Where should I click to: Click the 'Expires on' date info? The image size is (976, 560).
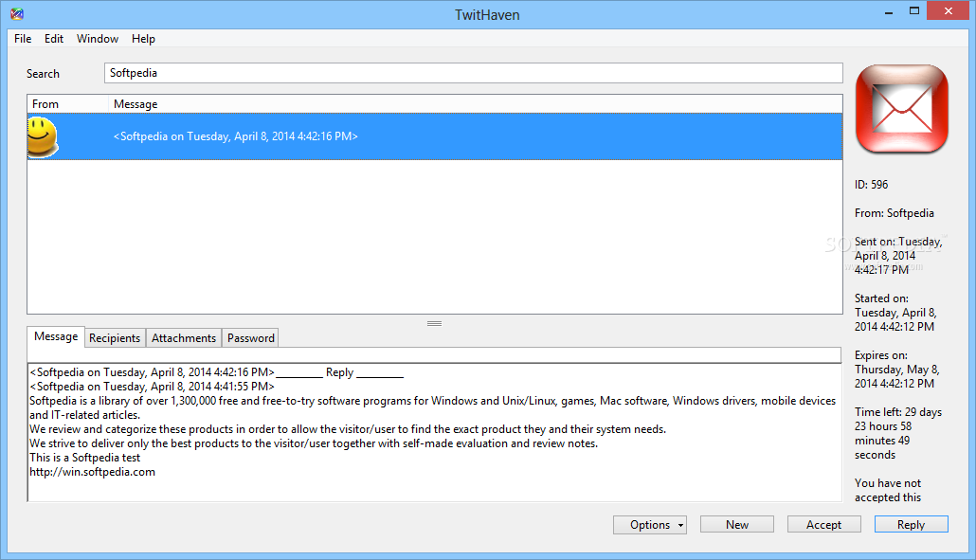click(897, 370)
